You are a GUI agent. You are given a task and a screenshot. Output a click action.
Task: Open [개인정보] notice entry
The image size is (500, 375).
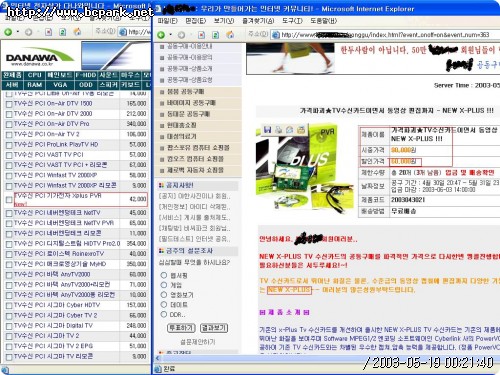[x=194, y=207]
